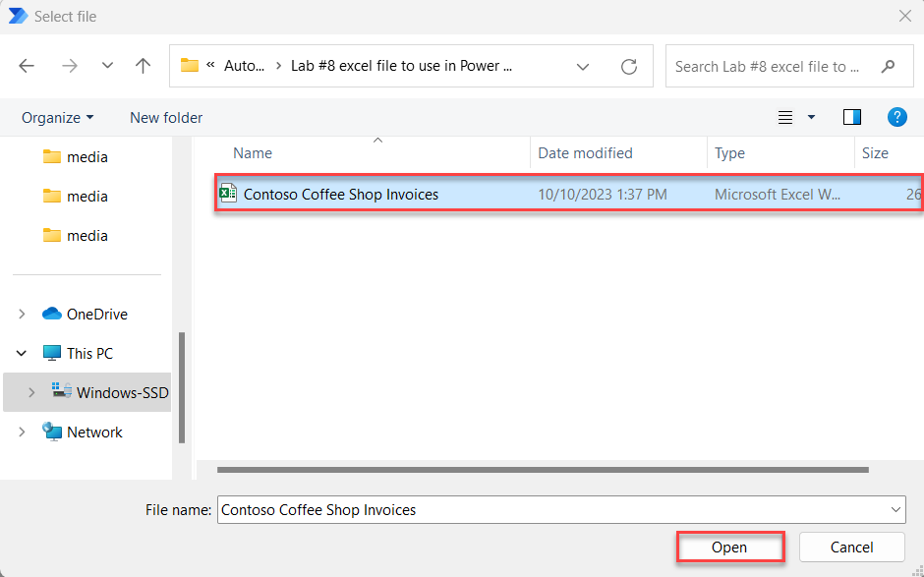Sort by the Size column header
924x577 pixels.
(875, 153)
